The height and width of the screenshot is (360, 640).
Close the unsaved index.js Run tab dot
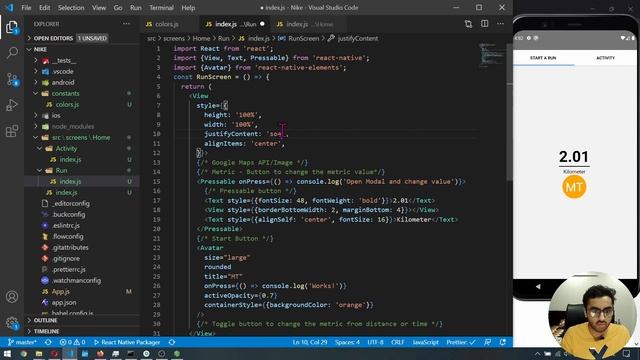coord(262,24)
